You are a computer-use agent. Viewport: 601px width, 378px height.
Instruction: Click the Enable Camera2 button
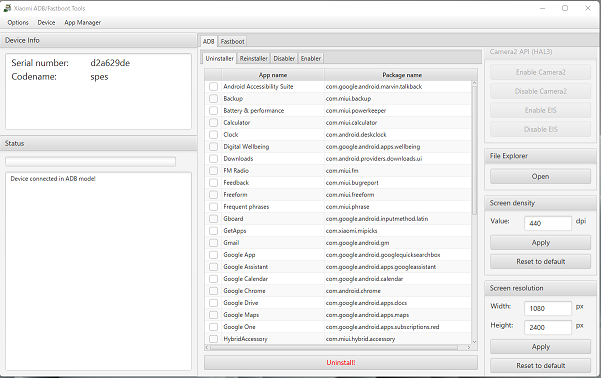point(540,72)
